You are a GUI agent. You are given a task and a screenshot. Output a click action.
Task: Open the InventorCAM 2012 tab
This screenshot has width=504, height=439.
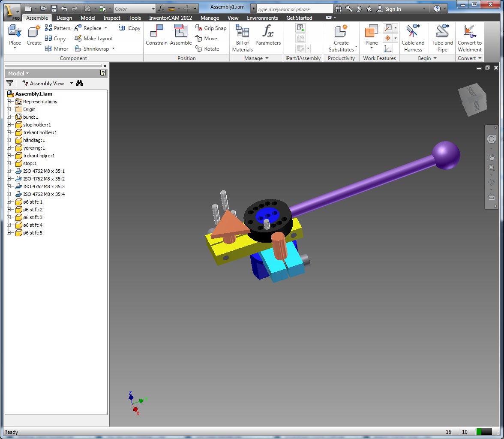pyautogui.click(x=171, y=18)
